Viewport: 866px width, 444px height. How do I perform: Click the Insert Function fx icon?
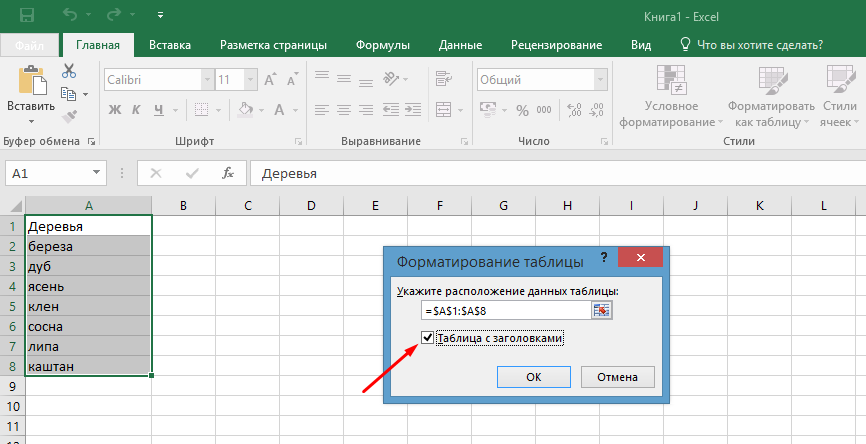click(228, 173)
